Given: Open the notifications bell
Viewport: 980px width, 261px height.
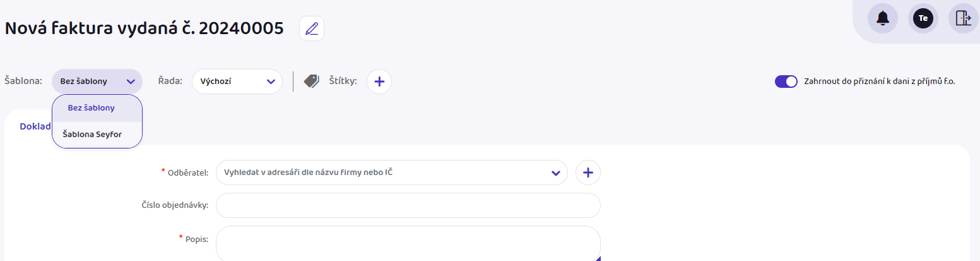Looking at the screenshot, I should click(883, 18).
